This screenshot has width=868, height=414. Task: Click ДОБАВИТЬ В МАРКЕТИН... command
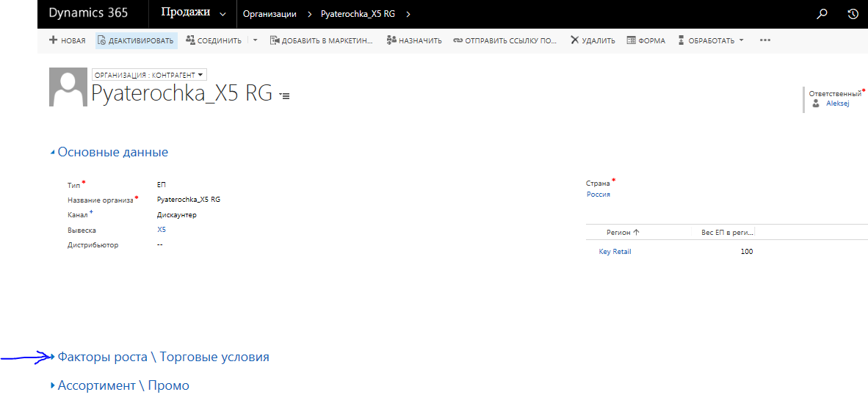[x=322, y=40]
